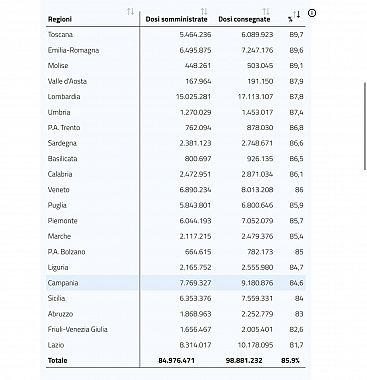Click the Friuli-Venezia Giulia row
Image resolution: width=367 pixels, height=380 pixels.
coord(176,329)
